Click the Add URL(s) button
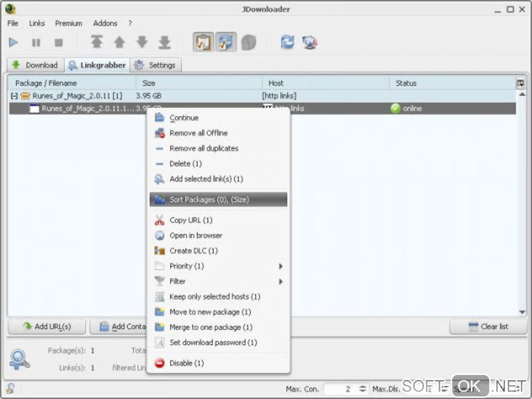Screen dimensions: 532x399 47,327
